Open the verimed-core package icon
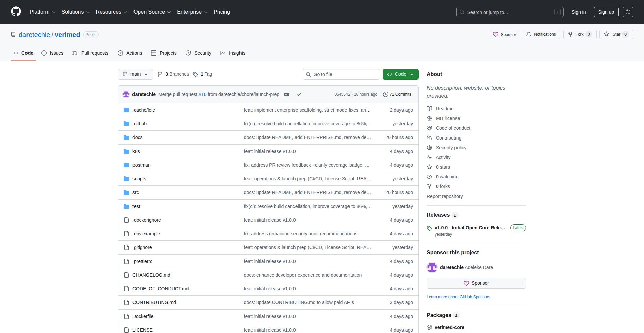644x333 pixels. [x=429, y=327]
